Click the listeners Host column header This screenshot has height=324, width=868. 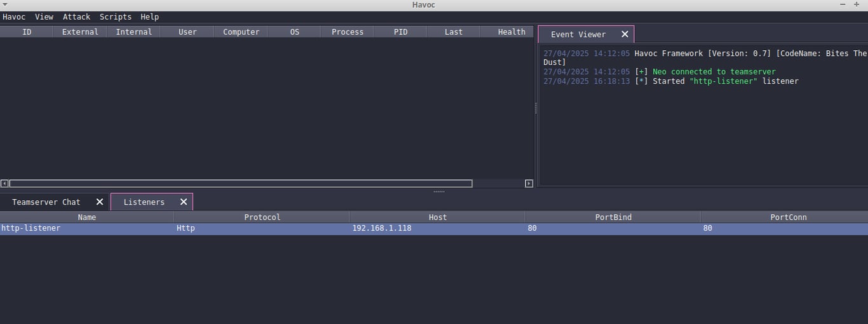[438, 217]
